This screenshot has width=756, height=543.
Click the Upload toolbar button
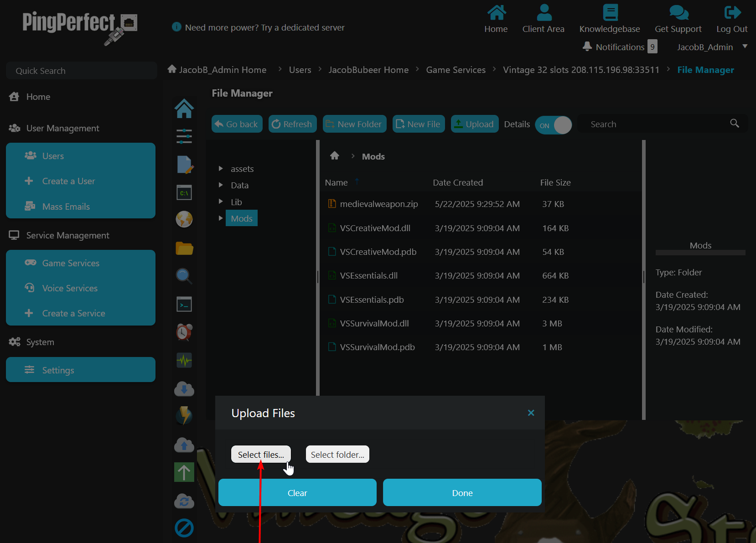(475, 124)
